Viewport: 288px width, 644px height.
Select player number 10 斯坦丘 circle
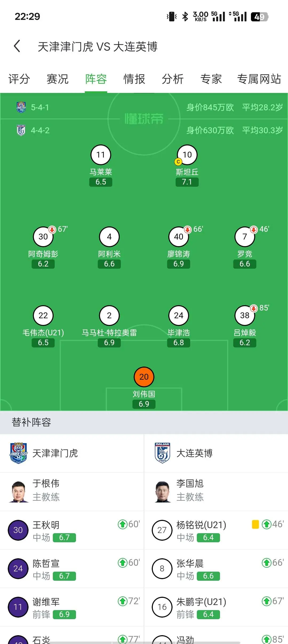(187, 155)
